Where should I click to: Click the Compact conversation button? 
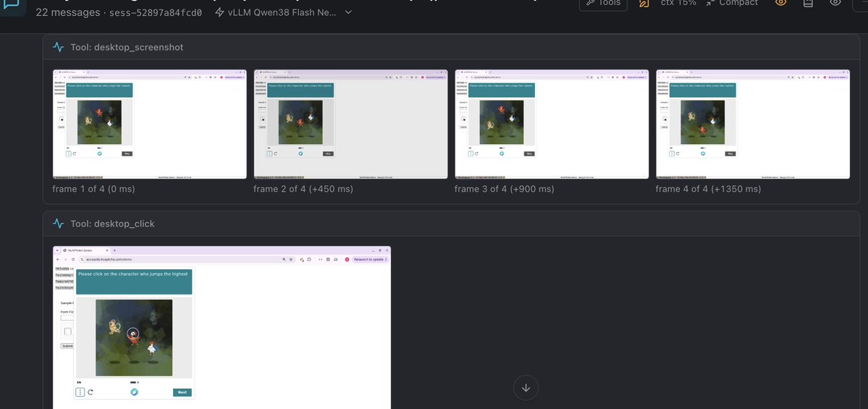(x=731, y=3)
